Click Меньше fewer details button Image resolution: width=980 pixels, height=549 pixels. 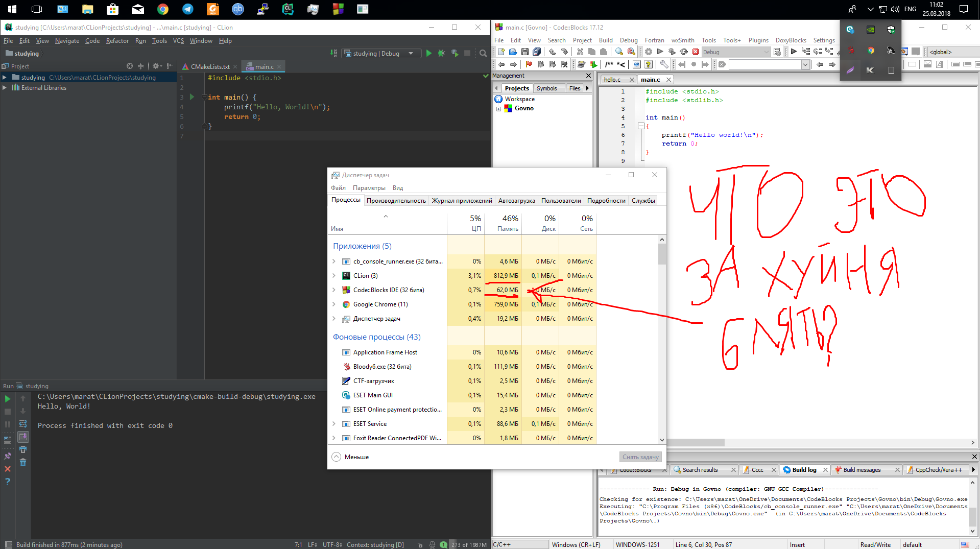pos(350,457)
